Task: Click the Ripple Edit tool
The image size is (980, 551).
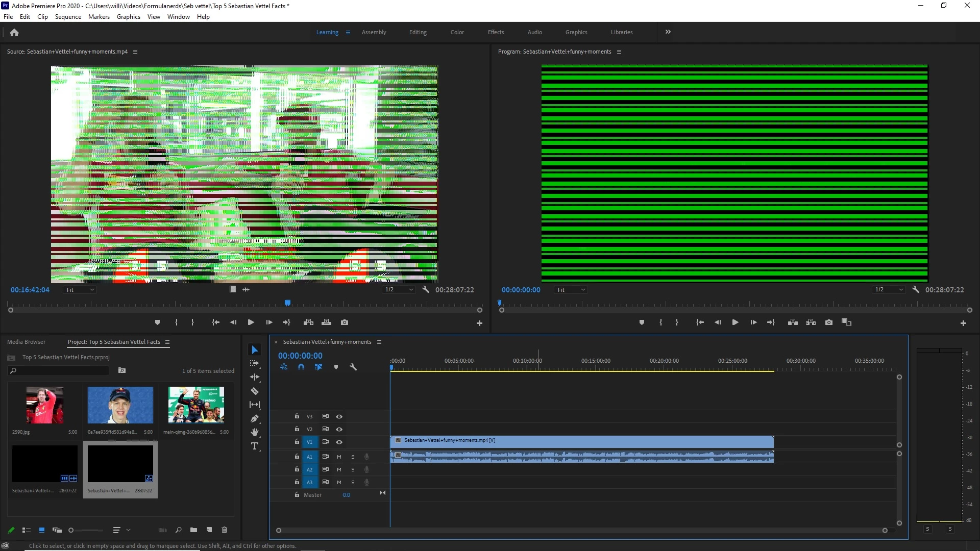Action: 255,377
